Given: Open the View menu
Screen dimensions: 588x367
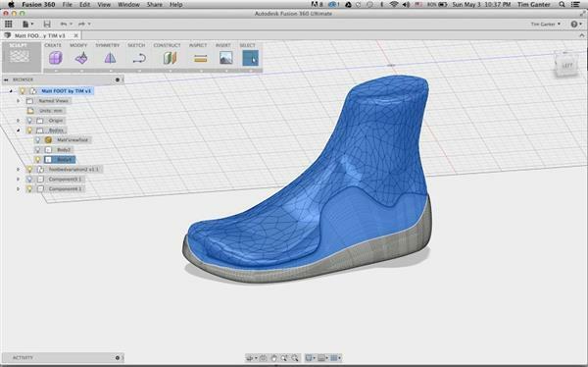Looking at the screenshot, I should [x=104, y=5].
